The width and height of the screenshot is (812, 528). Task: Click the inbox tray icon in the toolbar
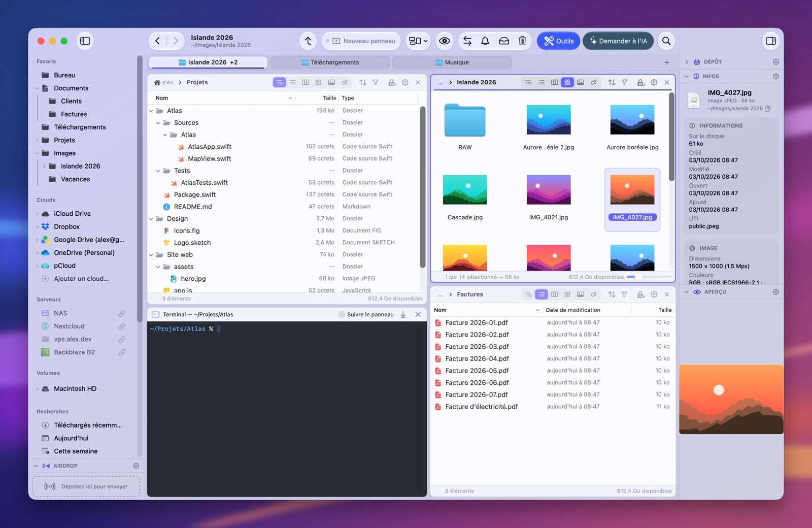coord(504,41)
